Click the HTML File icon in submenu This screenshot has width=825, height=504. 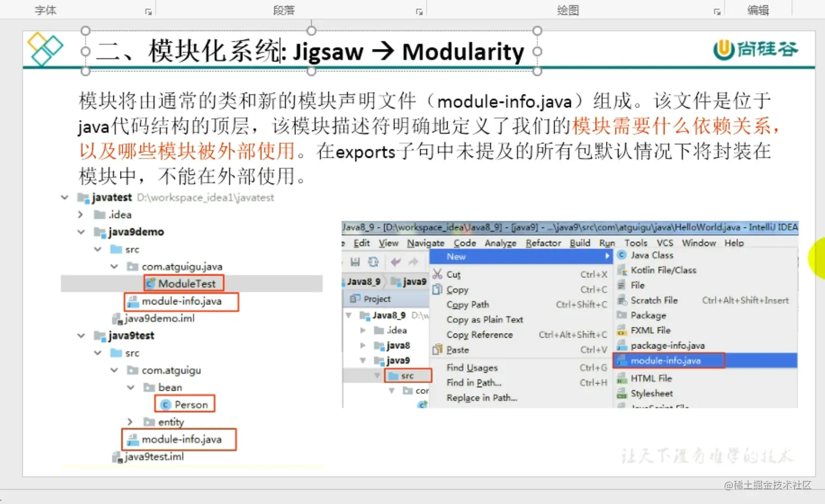pos(621,379)
